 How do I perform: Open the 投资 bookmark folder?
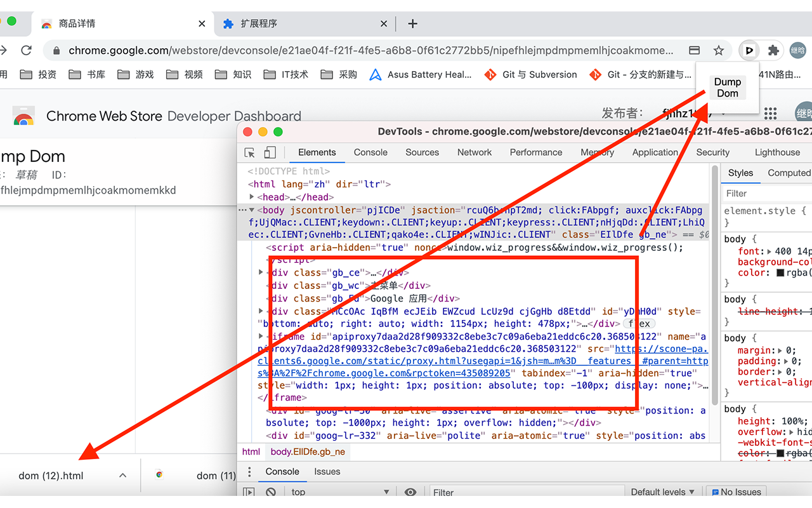38,74
